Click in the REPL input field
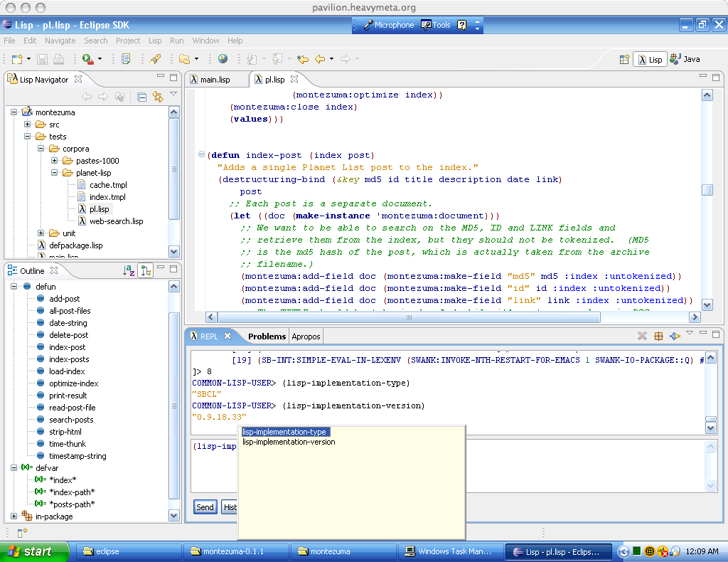This screenshot has width=728, height=562. pos(449,465)
